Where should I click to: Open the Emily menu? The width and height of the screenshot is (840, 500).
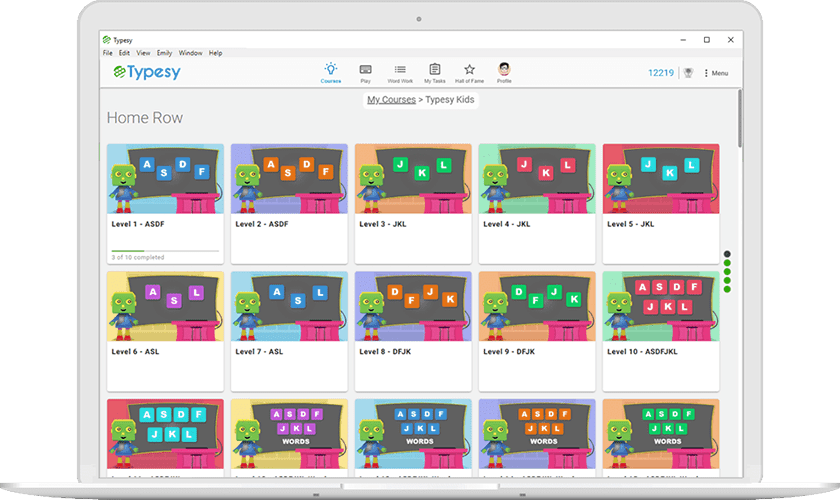164,53
